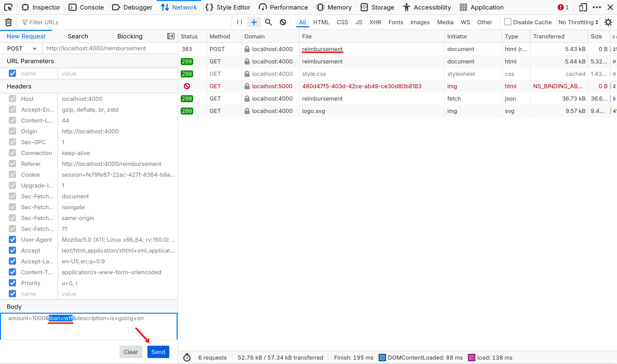Uncheck the URL parameter name checkbox

coord(12,74)
